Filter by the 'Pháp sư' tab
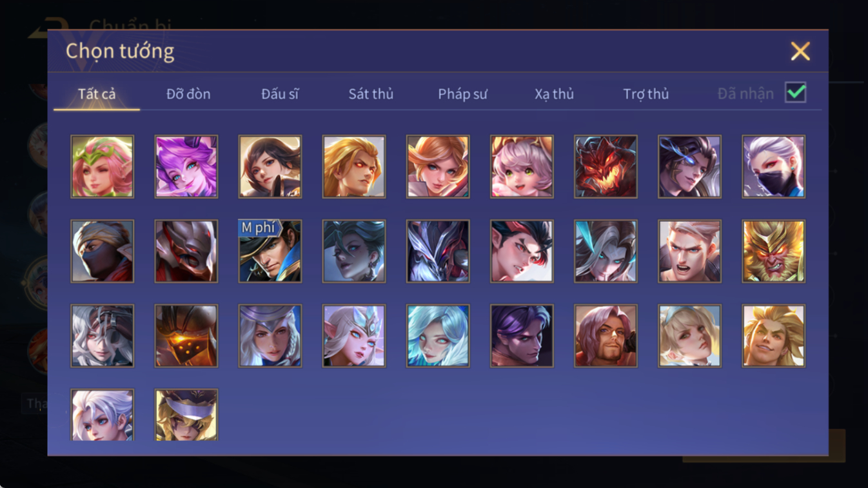Viewport: 868px width, 488px height. (462, 94)
